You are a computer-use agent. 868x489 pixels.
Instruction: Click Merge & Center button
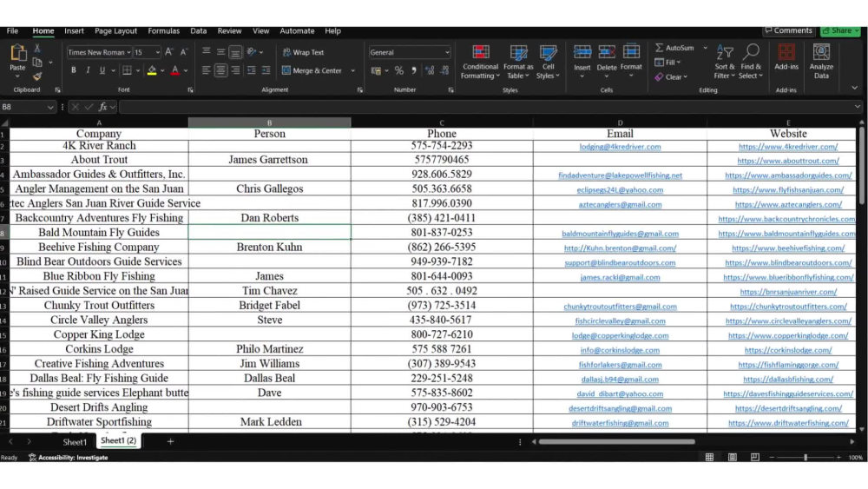[312, 70]
